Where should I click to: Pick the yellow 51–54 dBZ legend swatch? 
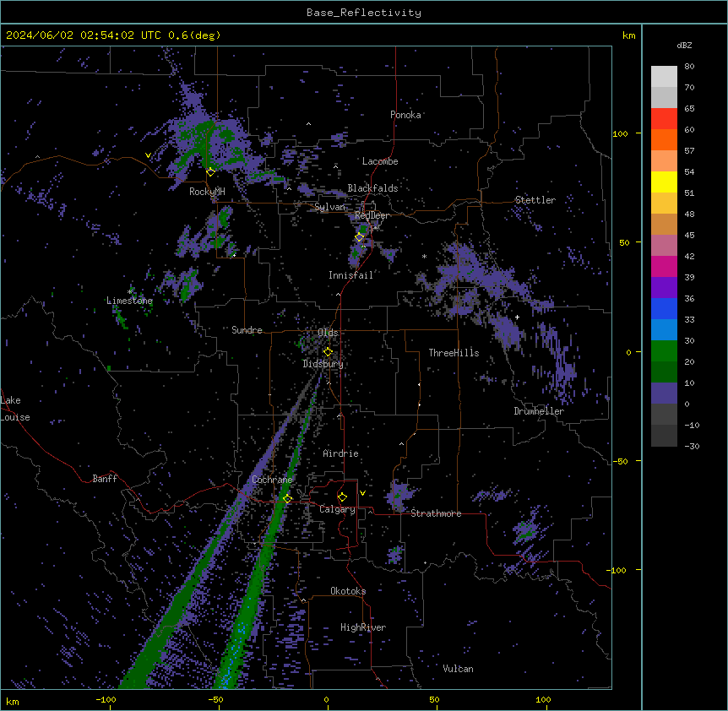click(x=664, y=182)
